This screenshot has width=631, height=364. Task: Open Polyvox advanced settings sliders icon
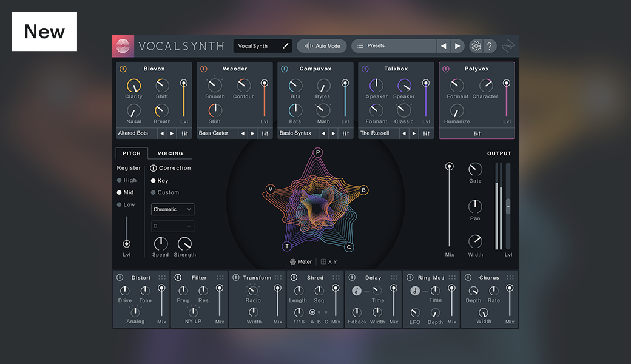coord(477,133)
